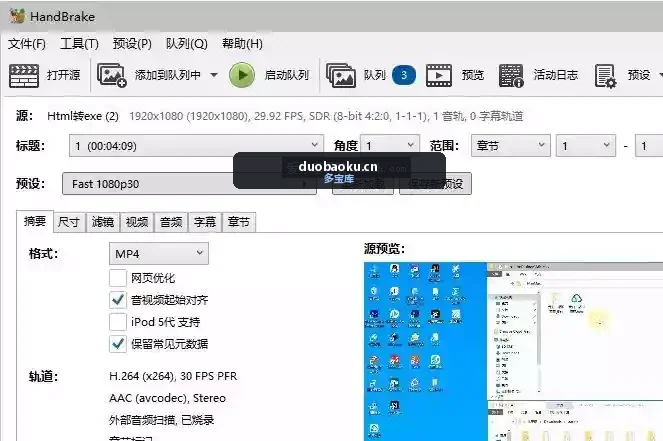The image size is (663, 441).
Task: Click the 队列 toolbar label
Action: (x=375, y=75)
